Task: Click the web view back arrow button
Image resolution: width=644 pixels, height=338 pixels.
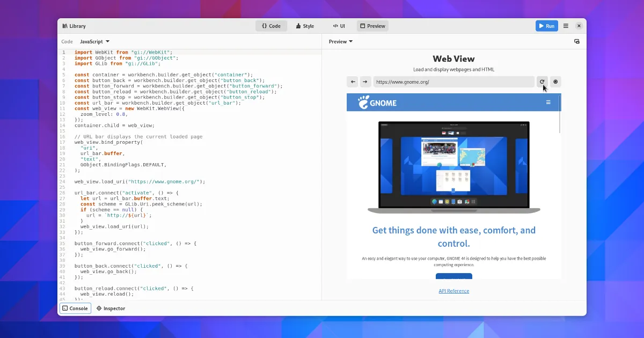Action: pyautogui.click(x=353, y=82)
